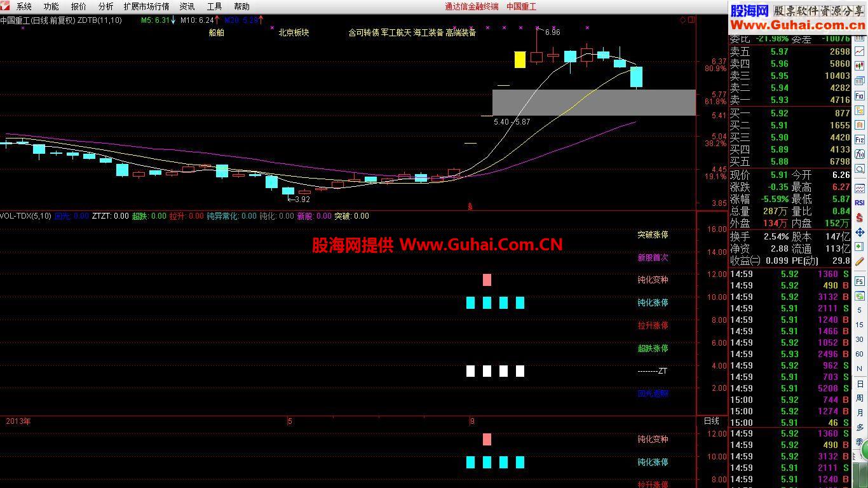Click the 高端装备 sector tag
This screenshot has width=868, height=488.
click(461, 32)
